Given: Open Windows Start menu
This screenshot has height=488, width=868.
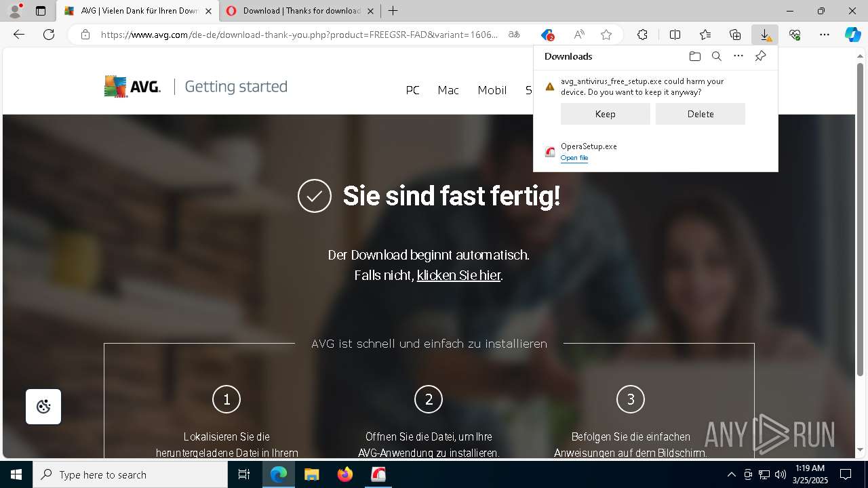Looking at the screenshot, I should click(x=16, y=474).
